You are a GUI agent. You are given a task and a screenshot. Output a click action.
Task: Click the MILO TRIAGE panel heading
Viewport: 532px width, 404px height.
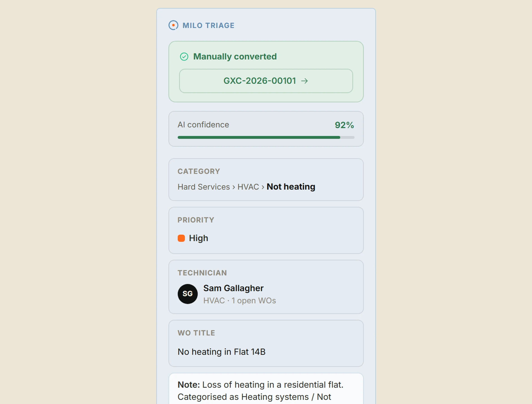[209, 25]
